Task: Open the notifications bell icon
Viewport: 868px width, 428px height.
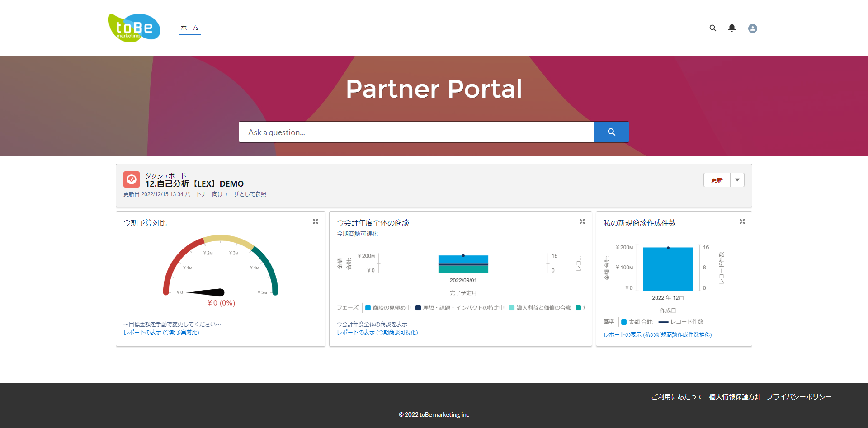Action: pyautogui.click(x=732, y=28)
